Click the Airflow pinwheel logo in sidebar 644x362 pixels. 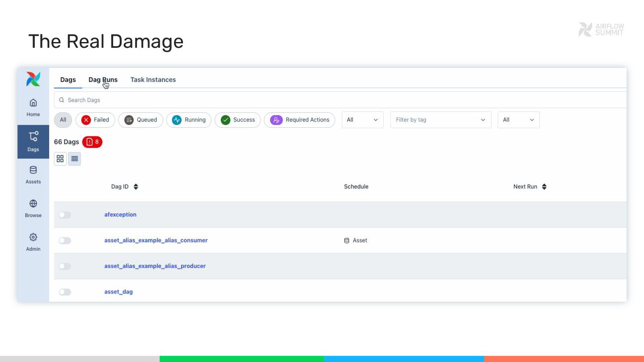33,79
